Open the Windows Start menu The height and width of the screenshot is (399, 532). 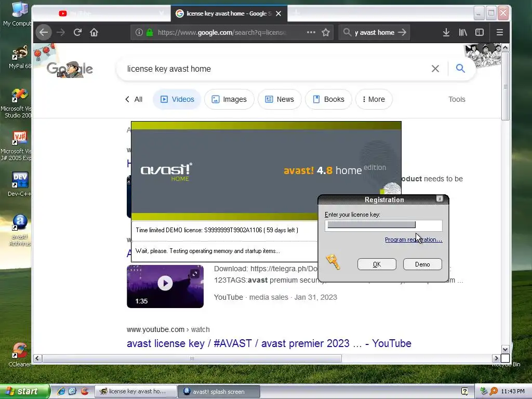coord(24,391)
